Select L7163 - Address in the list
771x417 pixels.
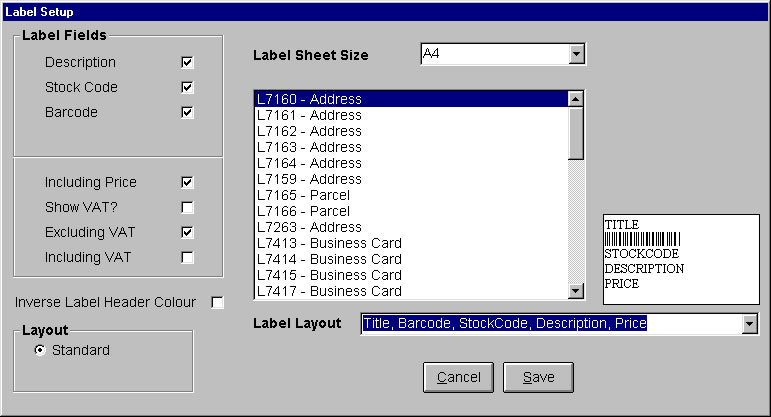pyautogui.click(x=412, y=148)
